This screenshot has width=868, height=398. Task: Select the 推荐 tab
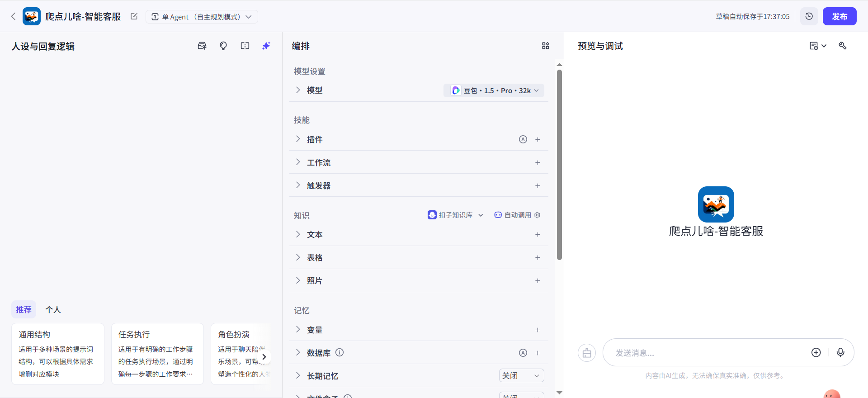point(24,309)
